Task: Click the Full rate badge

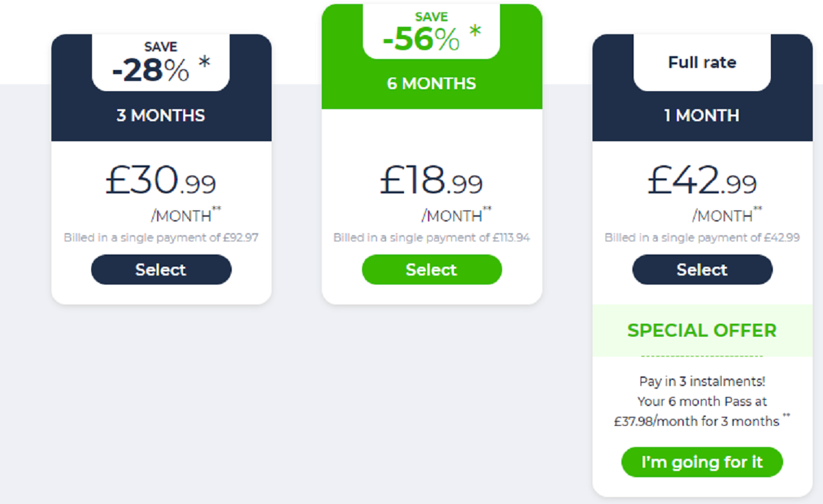Action: pos(702,62)
